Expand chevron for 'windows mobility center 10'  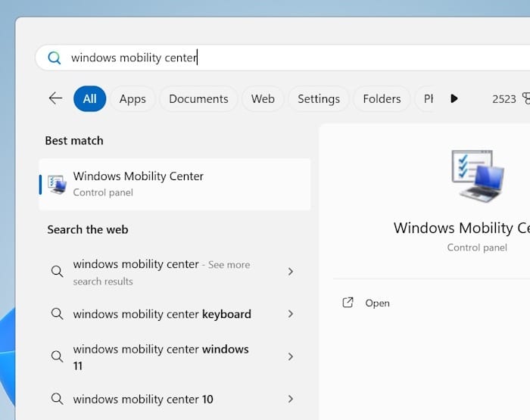290,399
